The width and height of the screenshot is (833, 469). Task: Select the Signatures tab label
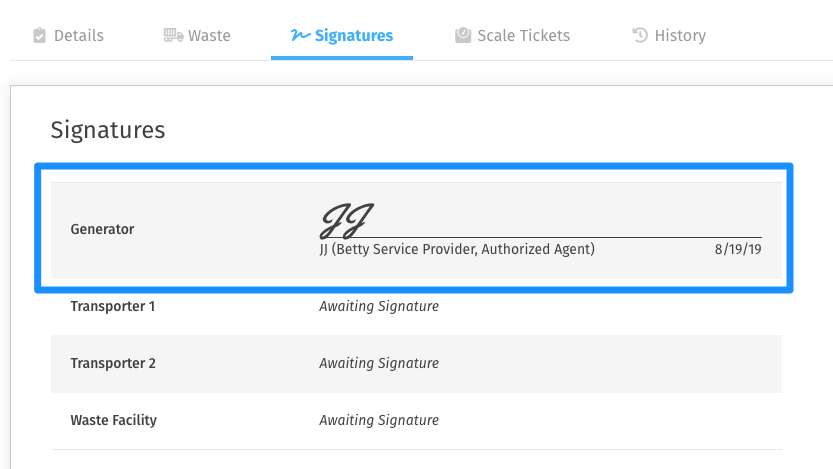click(x=354, y=36)
